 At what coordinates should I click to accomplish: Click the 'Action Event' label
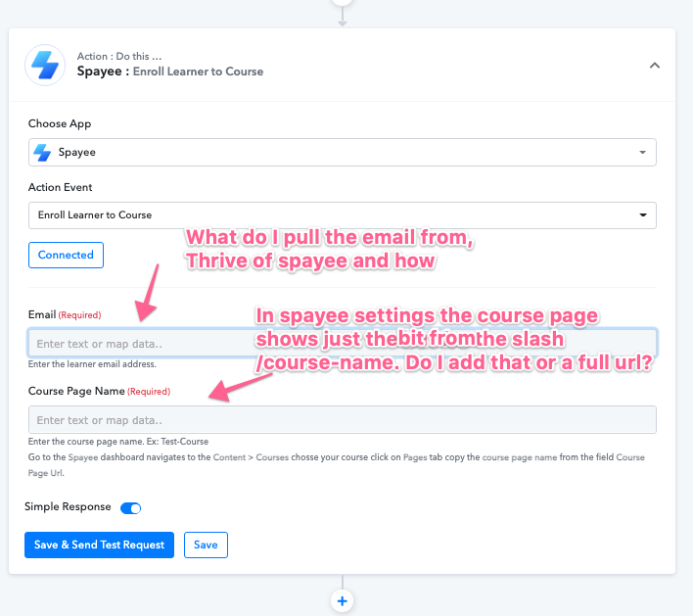coord(60,187)
